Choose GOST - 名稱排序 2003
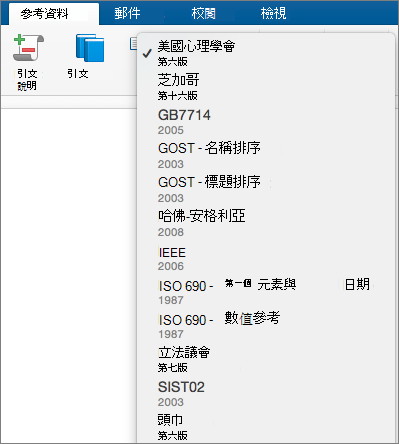 [x=266, y=155]
